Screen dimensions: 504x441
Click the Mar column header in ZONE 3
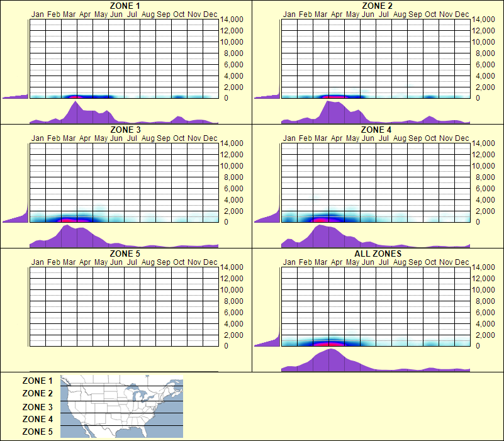tap(69, 138)
